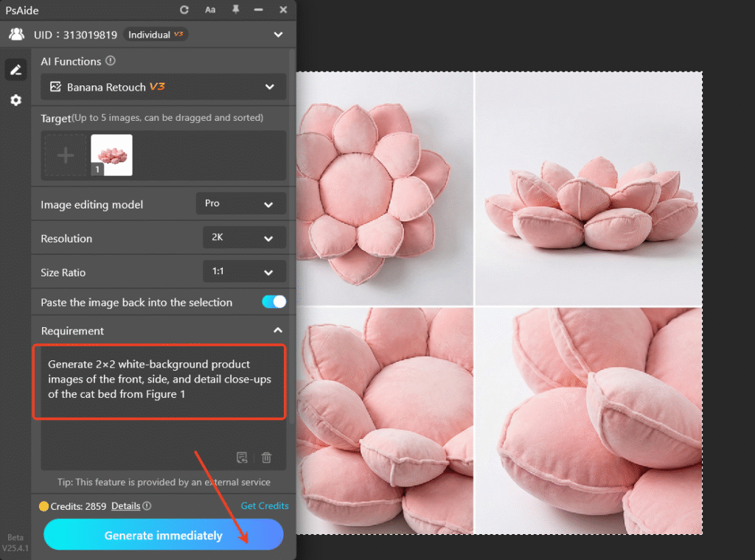
Task: Open the Banana Retouch function dropdown
Action: [x=163, y=87]
